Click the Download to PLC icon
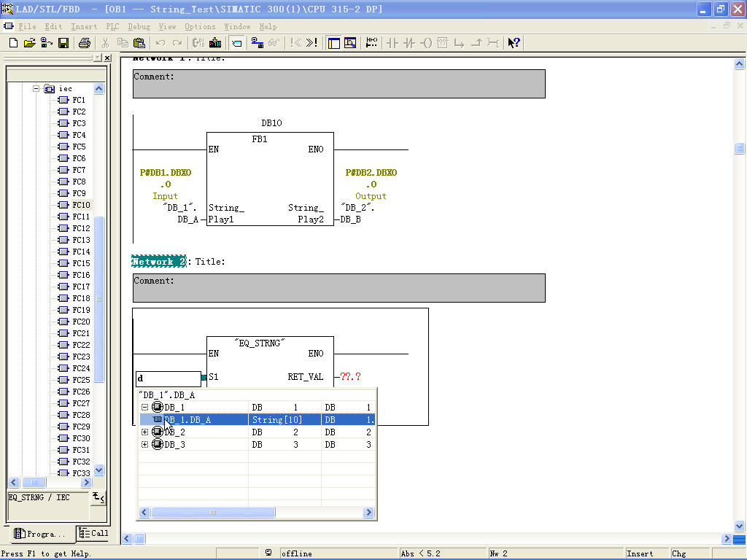 pos(215,43)
